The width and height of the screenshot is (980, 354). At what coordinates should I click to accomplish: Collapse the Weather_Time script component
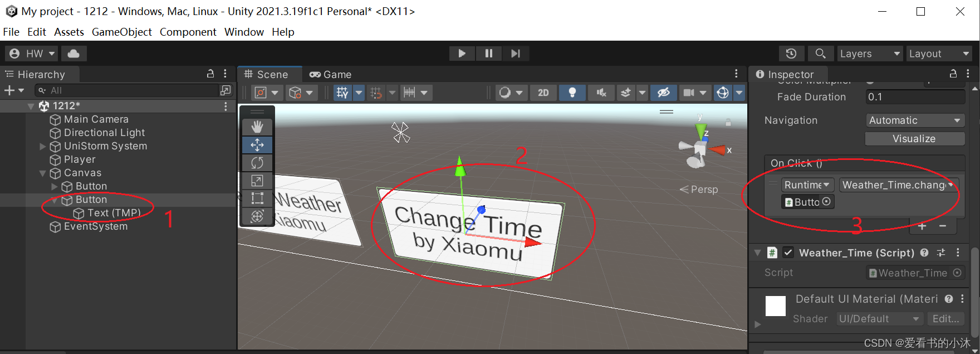coord(758,253)
